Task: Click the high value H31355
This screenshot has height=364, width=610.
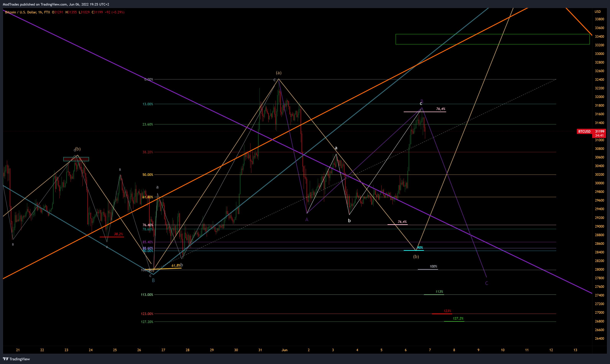Action: 71,12
